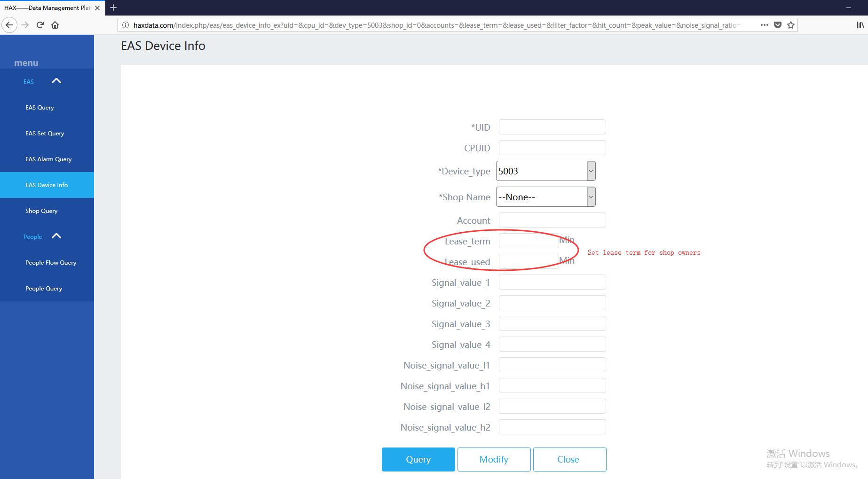Focus the Signal_value_2 input field
868x479 pixels.
click(552, 303)
